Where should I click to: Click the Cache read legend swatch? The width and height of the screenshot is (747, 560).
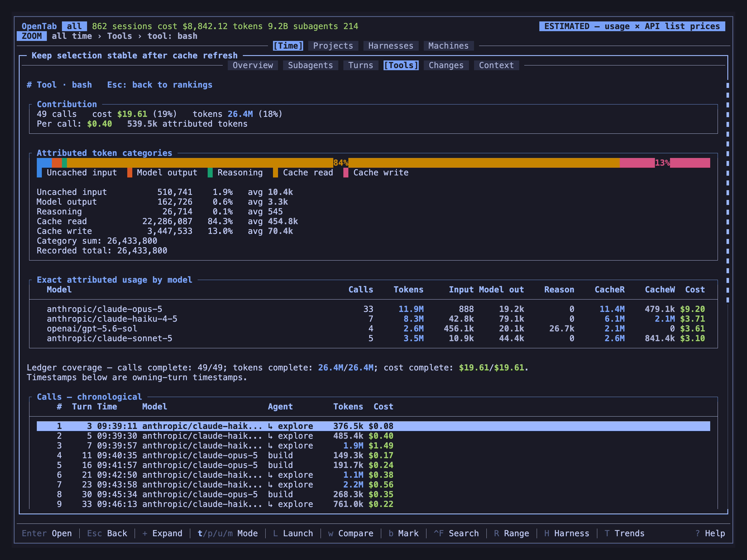tap(275, 172)
